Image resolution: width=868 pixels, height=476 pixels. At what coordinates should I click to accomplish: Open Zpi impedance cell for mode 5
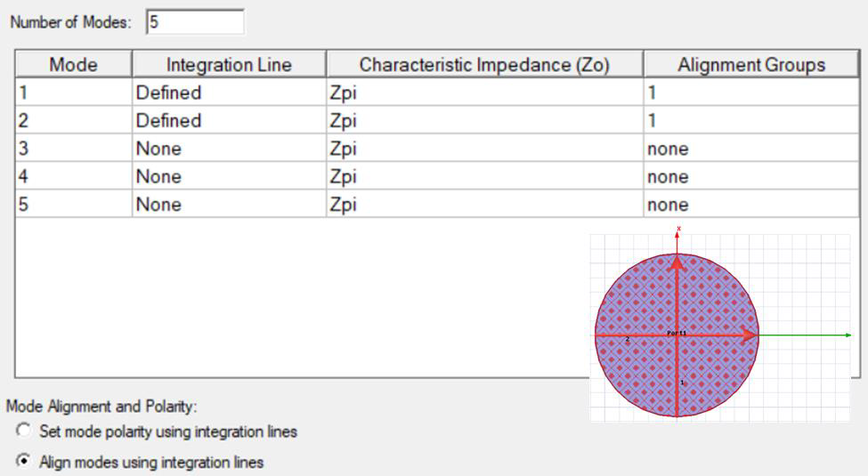coord(484,205)
